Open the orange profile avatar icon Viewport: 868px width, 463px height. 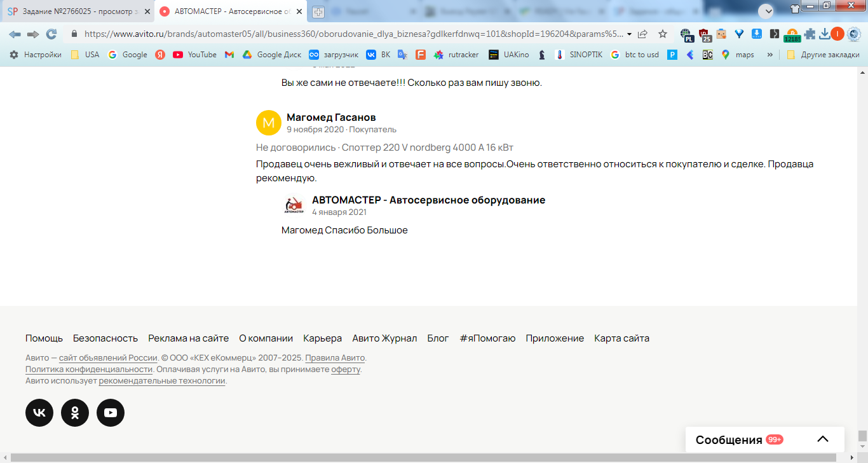tap(837, 34)
